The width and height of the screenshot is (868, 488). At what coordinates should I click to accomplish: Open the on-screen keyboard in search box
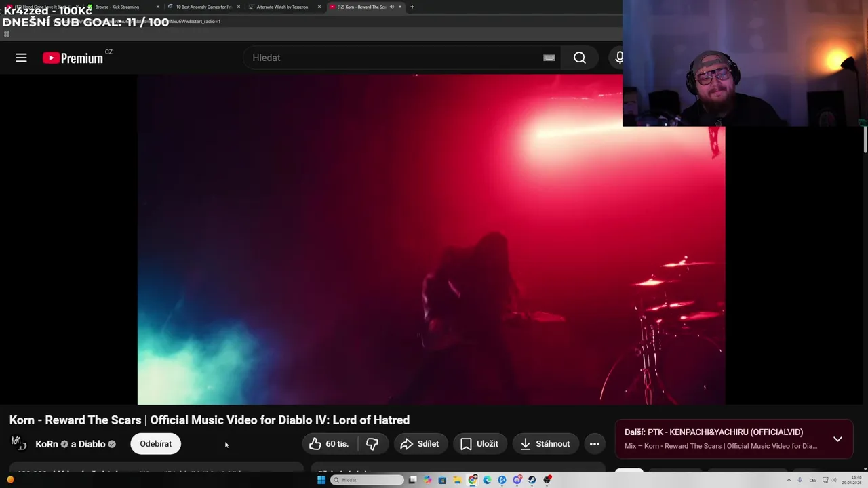click(549, 58)
